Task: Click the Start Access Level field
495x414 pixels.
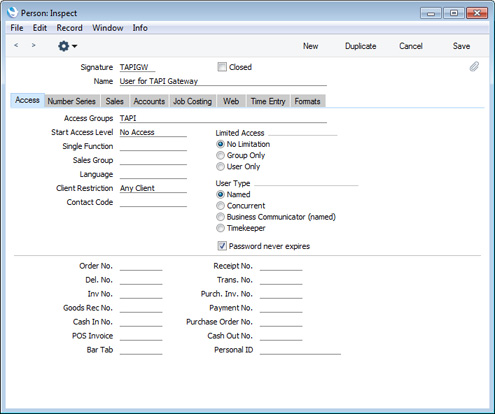Action: [153, 132]
